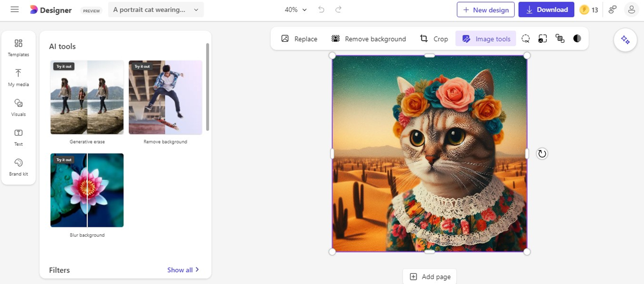This screenshot has height=284, width=644.
Task: Click the AI tools panel scrollbar
Action: point(207,87)
